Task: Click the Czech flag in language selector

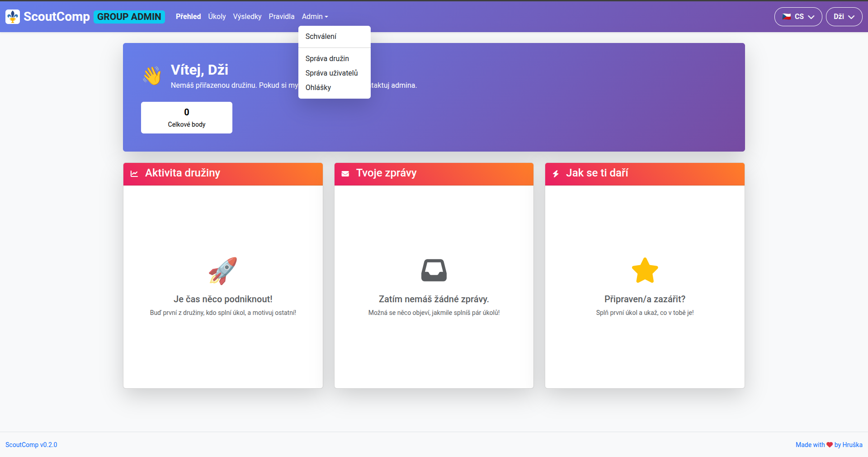Action: point(787,17)
